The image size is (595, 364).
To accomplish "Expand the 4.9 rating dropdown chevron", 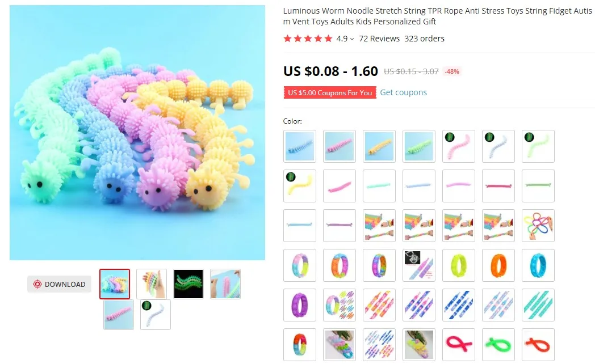I will coord(352,39).
